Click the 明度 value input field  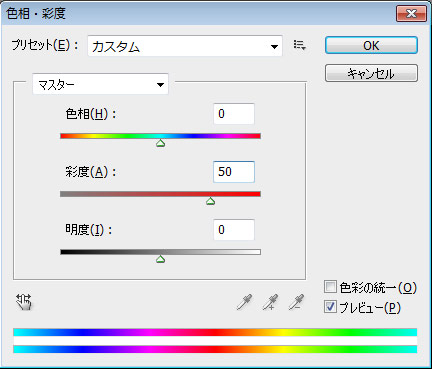pyautogui.click(x=234, y=230)
